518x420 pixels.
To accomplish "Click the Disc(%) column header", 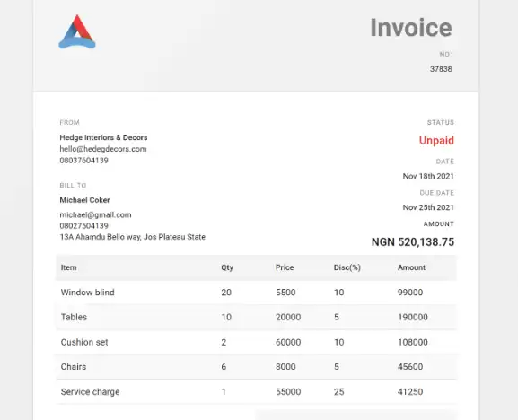I will click(x=347, y=267).
